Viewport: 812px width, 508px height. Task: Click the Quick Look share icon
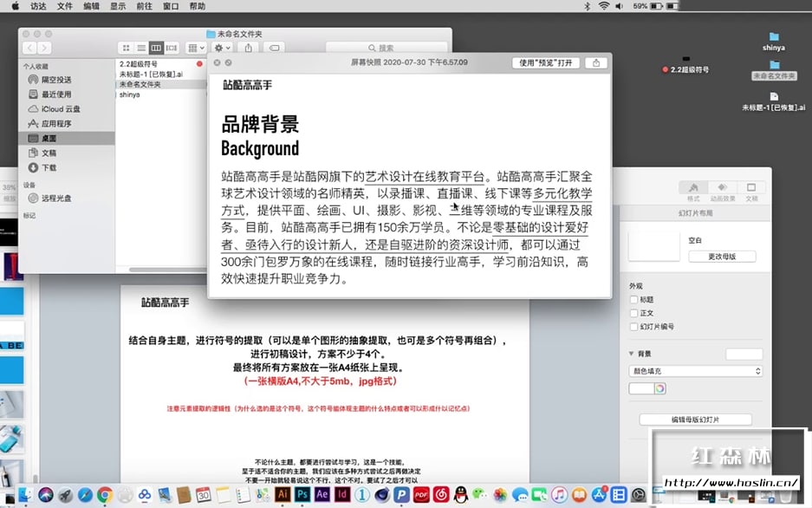click(596, 62)
